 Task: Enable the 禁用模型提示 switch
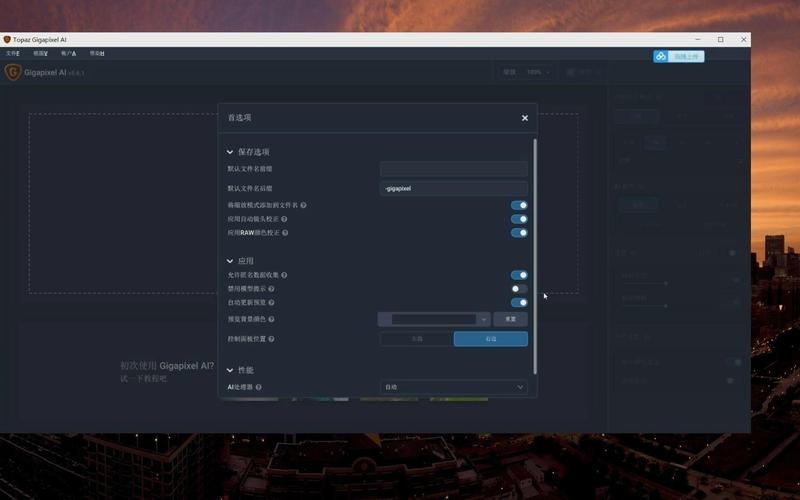coord(519,289)
